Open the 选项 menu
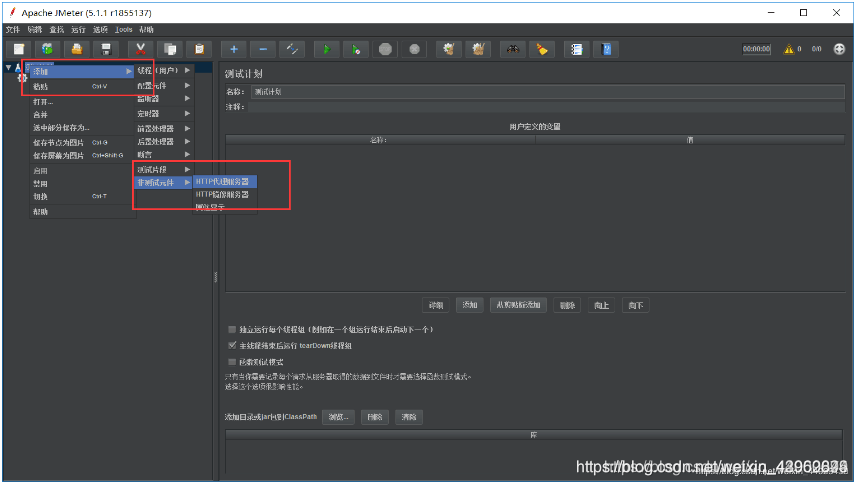 [x=100, y=30]
